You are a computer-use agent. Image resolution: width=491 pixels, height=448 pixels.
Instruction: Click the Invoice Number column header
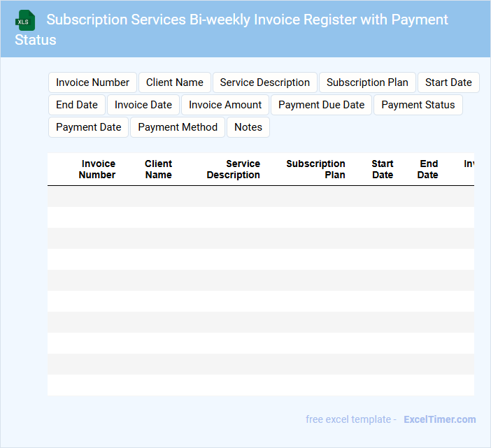tap(98, 169)
